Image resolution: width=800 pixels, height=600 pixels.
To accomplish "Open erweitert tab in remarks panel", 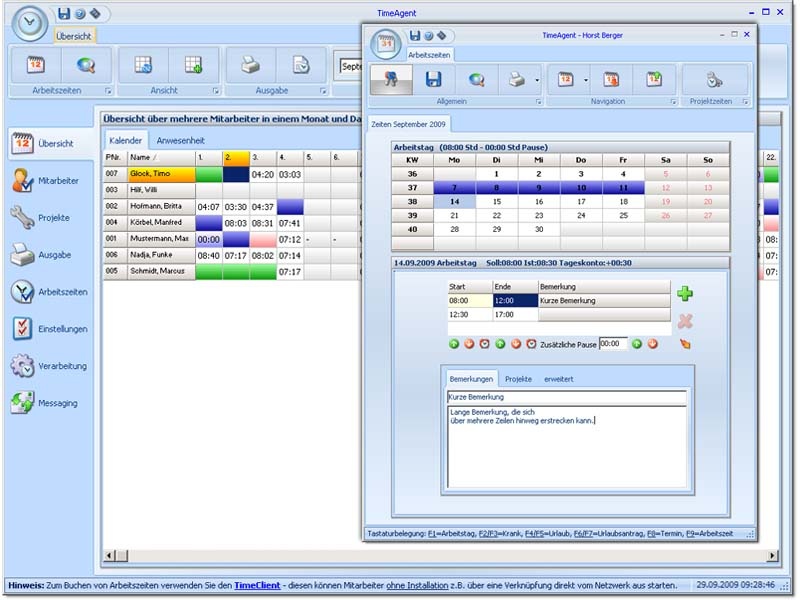I will pyautogui.click(x=559, y=379).
